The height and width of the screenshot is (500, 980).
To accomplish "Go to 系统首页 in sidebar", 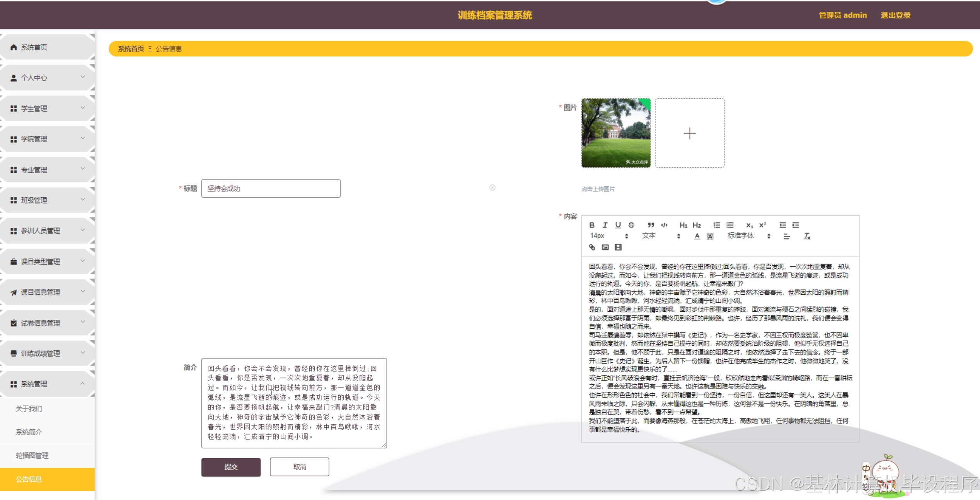I will pyautogui.click(x=34, y=47).
